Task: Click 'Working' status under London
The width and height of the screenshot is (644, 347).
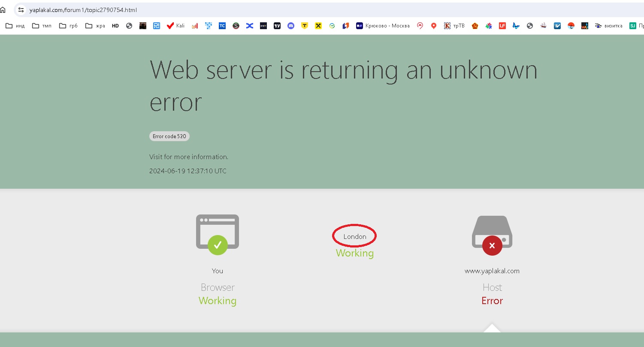Action: 355,253
